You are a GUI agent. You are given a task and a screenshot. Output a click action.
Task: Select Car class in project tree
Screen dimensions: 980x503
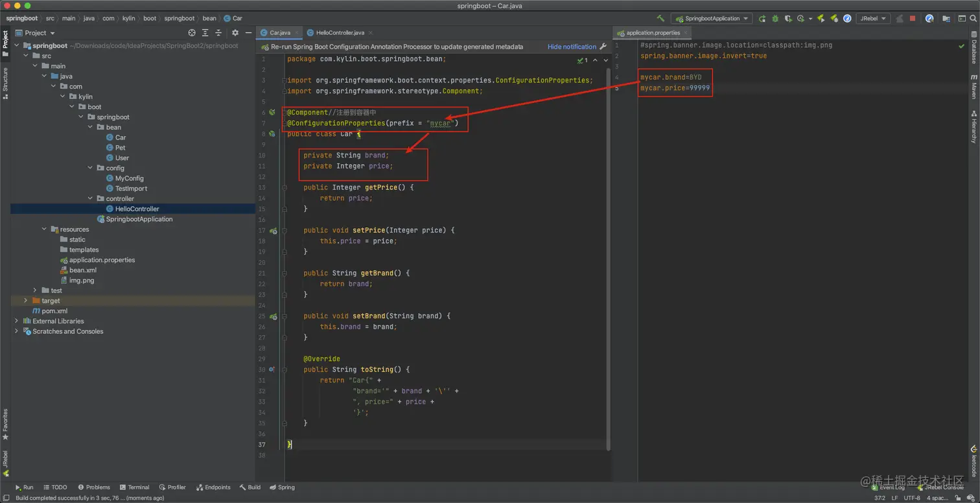[x=116, y=137]
